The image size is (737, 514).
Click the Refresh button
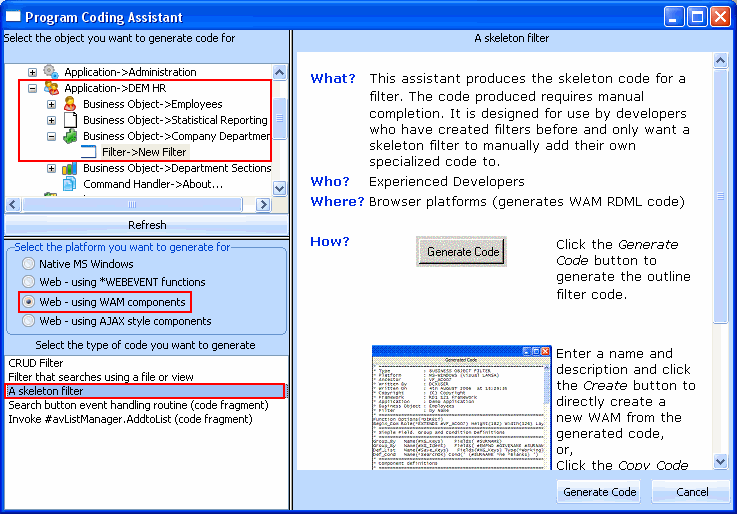point(147,225)
